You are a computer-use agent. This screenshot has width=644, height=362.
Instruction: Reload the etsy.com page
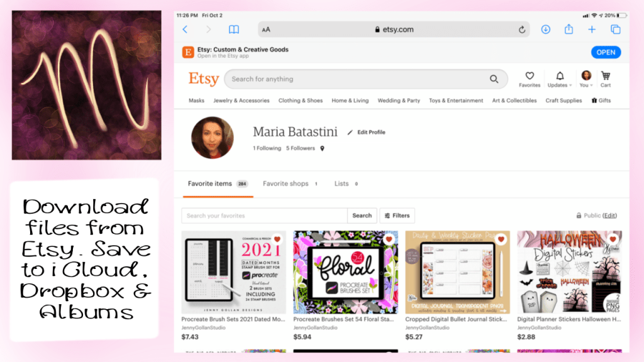[522, 30]
